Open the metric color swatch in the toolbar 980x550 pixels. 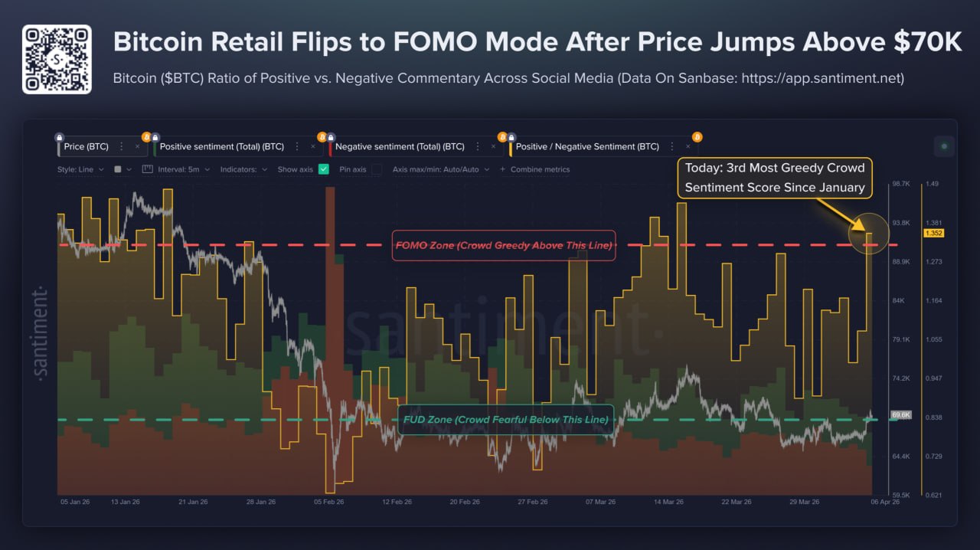point(116,169)
